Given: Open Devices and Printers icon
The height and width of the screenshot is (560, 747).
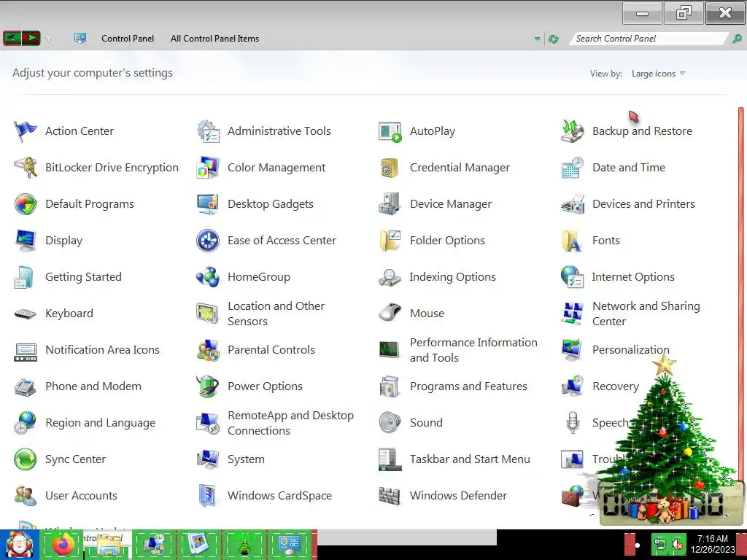Looking at the screenshot, I should tap(573, 204).
